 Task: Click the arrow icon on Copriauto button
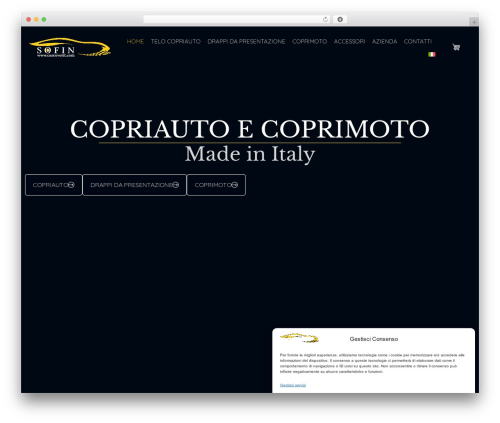(71, 185)
